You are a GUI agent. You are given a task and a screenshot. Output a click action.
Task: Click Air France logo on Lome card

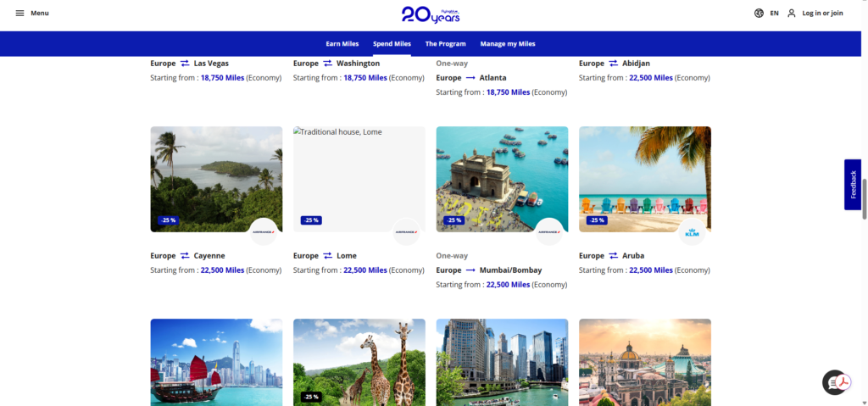coord(406,232)
